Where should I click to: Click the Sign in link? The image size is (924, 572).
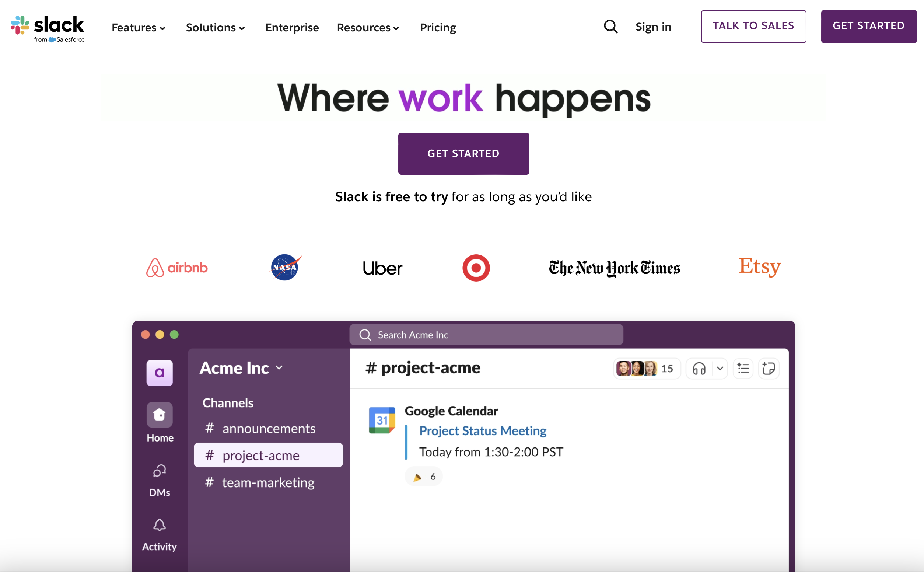pyautogui.click(x=653, y=27)
